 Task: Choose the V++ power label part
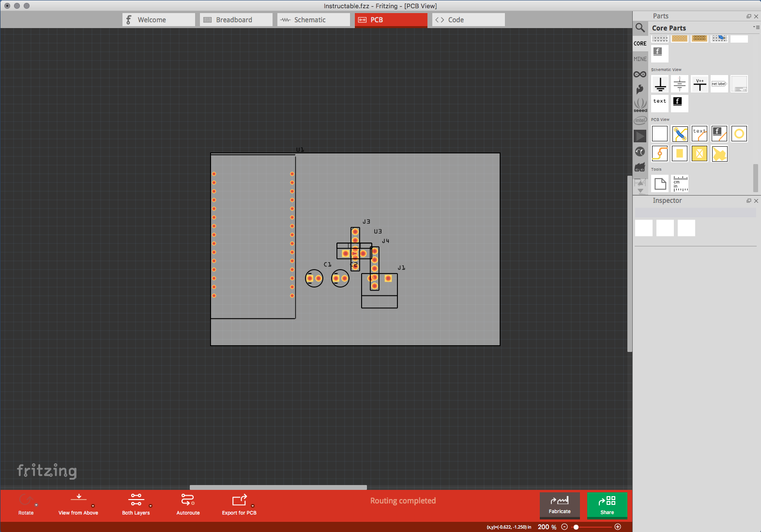(700, 84)
